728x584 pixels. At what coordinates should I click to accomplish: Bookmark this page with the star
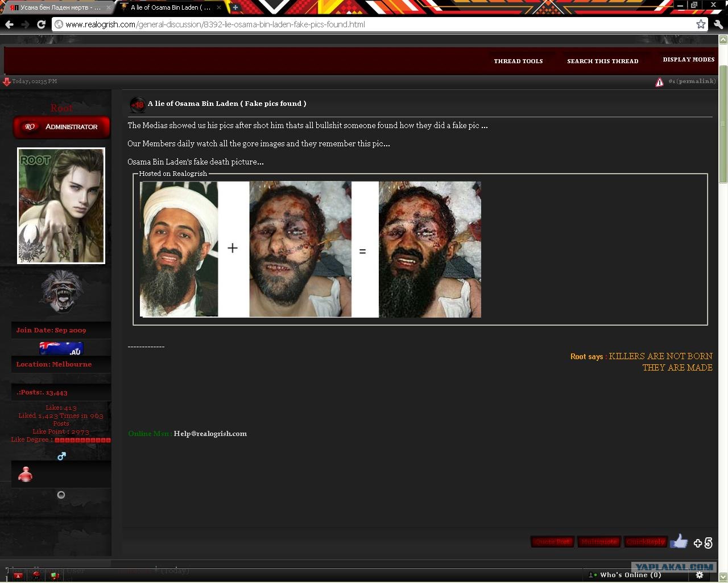(x=701, y=24)
